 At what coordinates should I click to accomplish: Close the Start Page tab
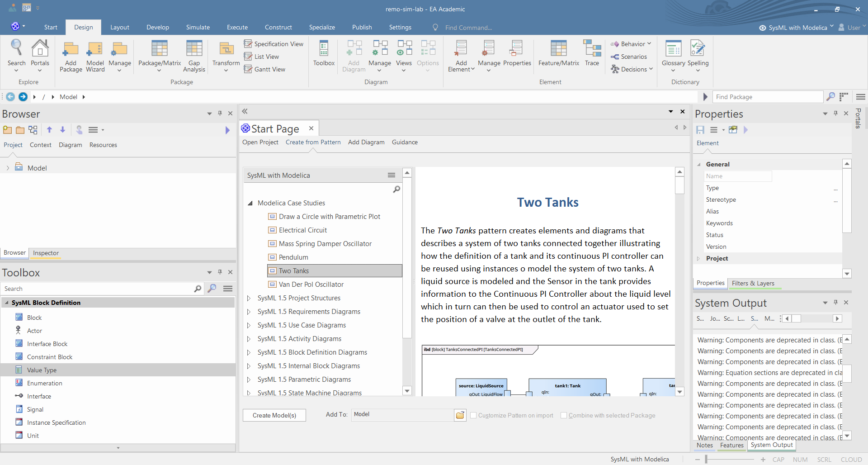tap(311, 128)
